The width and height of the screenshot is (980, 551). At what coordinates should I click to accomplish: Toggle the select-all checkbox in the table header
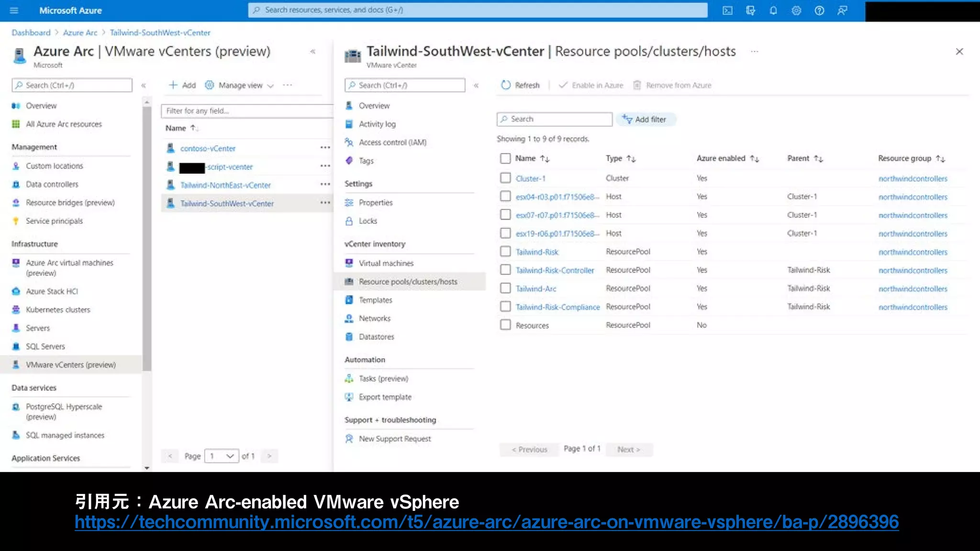[x=505, y=158]
